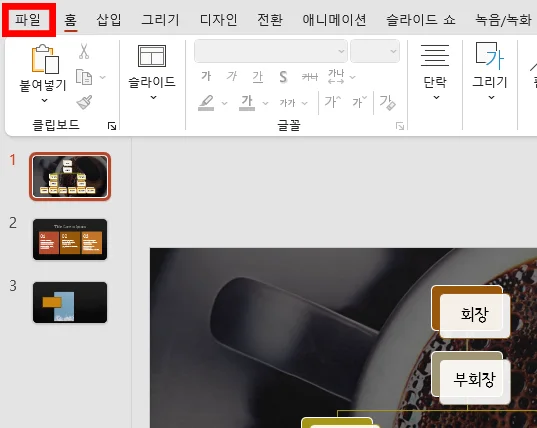Apply the font color 가 button
This screenshot has height=428, width=537.
247,103
